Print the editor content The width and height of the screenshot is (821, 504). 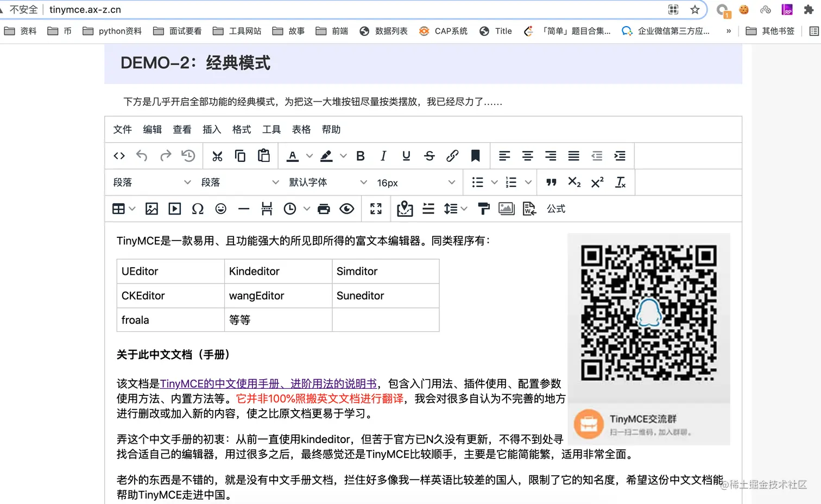pyautogui.click(x=324, y=209)
